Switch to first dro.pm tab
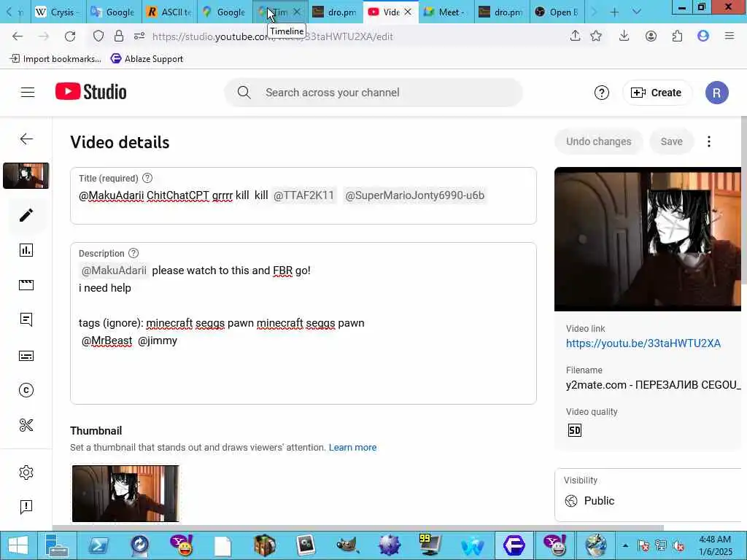Viewport: 747px width, 560px height. click(336, 12)
